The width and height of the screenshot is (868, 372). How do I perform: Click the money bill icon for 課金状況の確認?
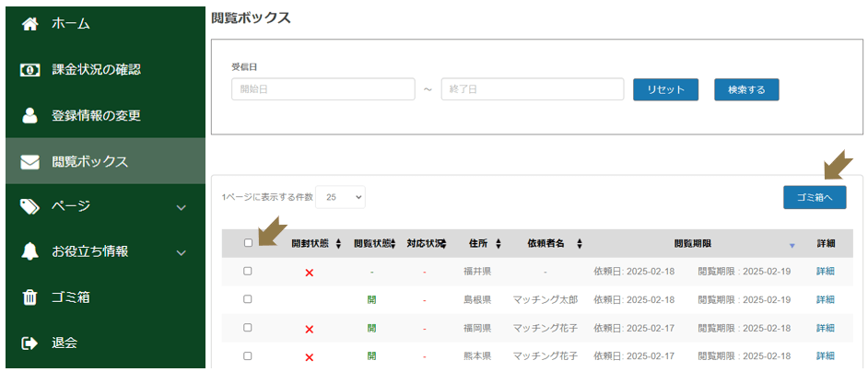(x=29, y=70)
